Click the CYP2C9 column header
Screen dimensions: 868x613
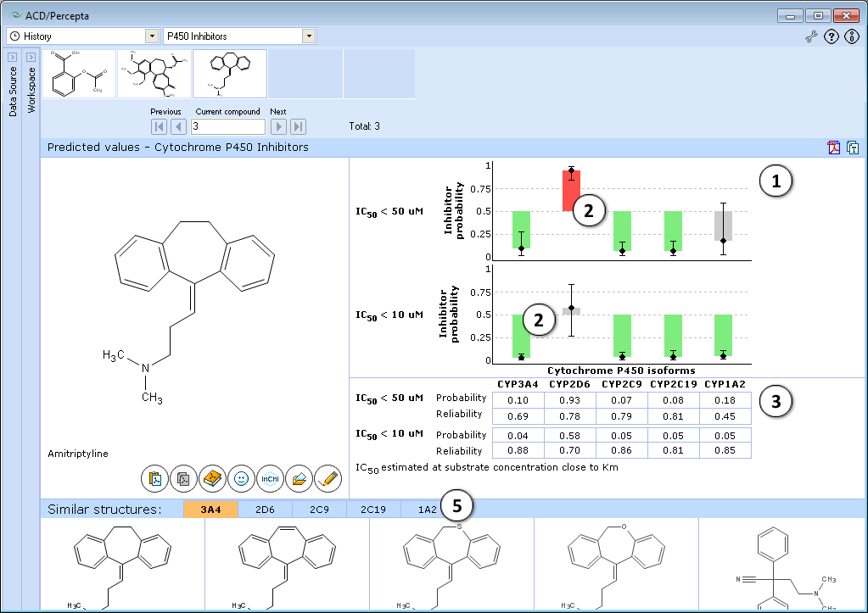622,384
